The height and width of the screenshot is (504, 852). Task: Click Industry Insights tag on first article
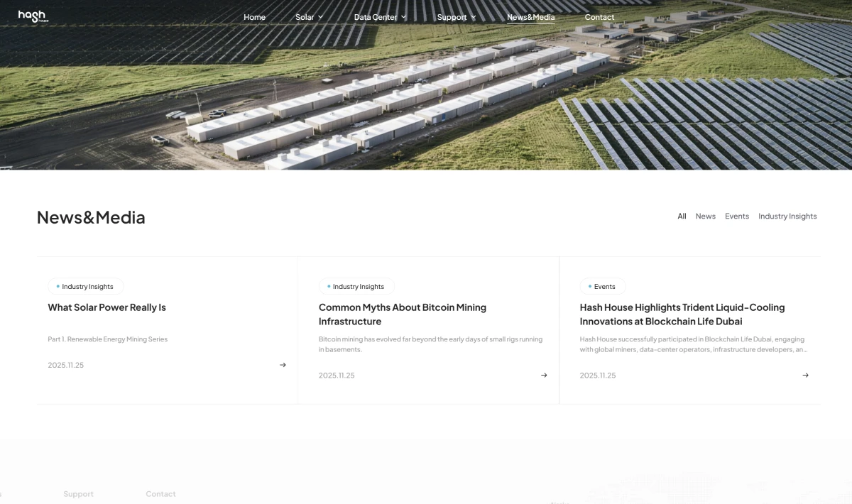tap(86, 287)
